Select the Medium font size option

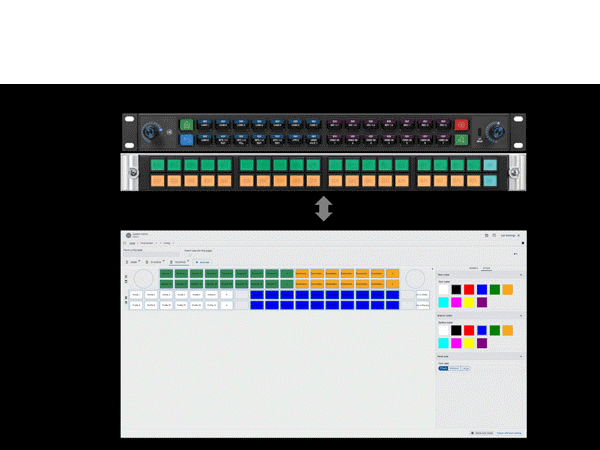point(455,368)
